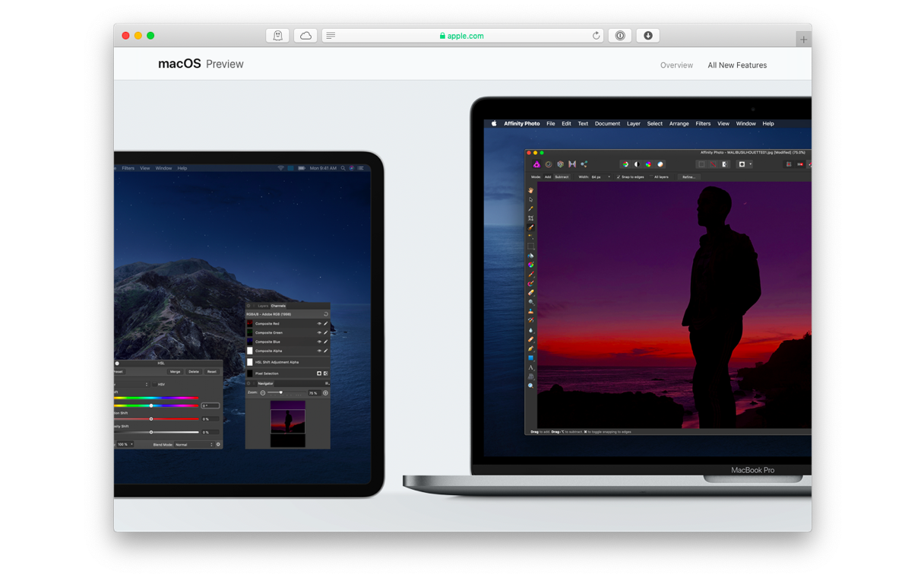This screenshot has height=578, width=924.
Task: Open the Affinity Photo File menu
Action: [x=551, y=123]
